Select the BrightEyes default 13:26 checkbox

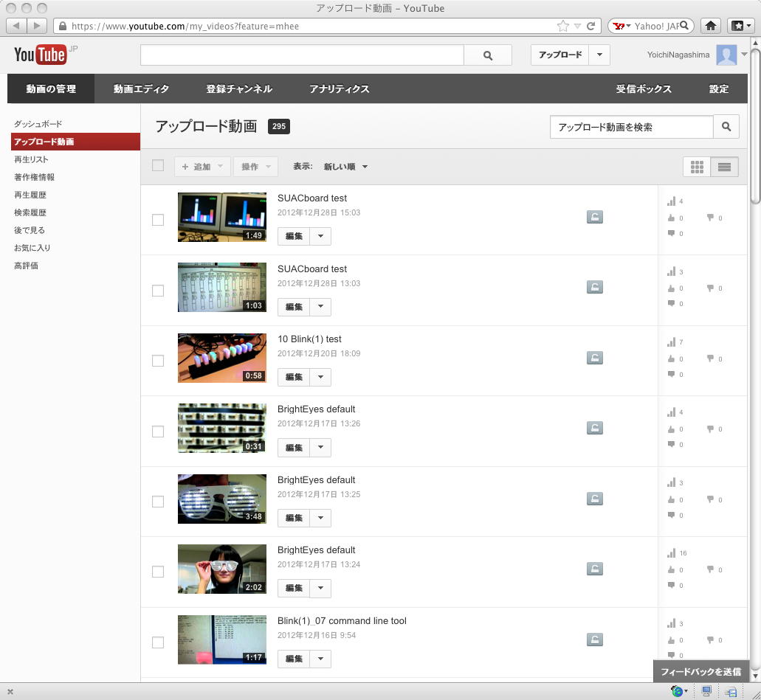click(158, 432)
